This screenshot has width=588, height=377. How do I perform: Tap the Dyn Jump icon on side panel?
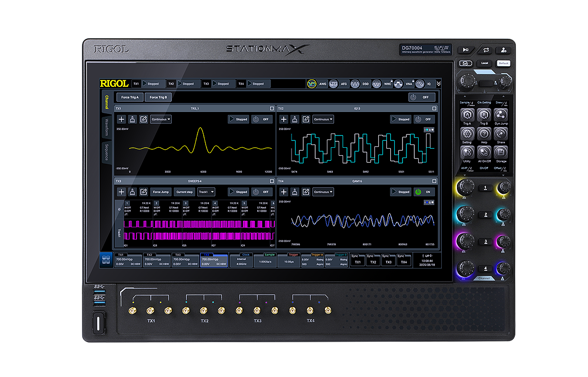coord(501,115)
